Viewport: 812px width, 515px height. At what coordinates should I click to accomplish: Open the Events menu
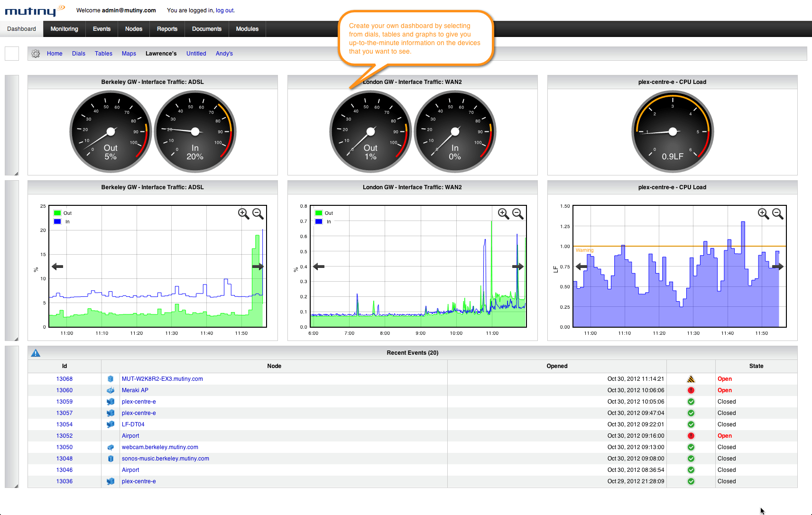pos(101,29)
